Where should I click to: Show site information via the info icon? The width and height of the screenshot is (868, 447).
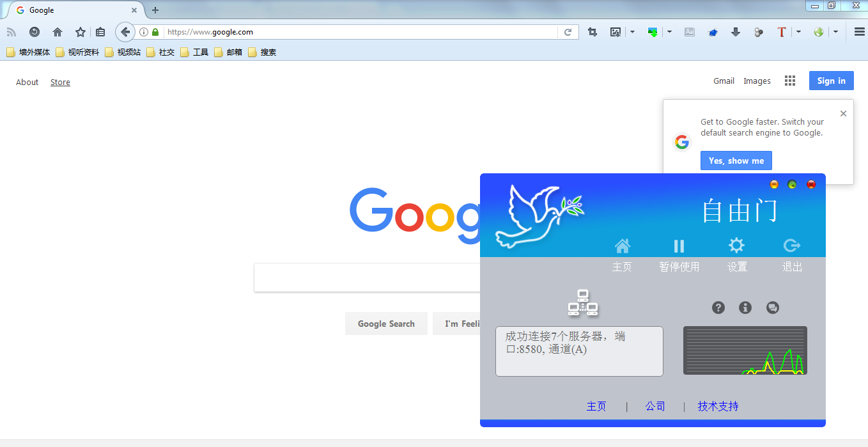pyautogui.click(x=144, y=32)
